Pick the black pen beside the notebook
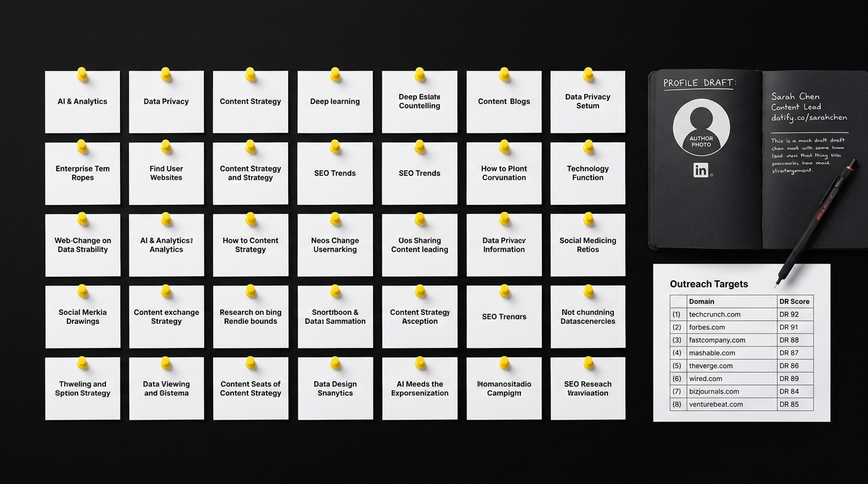The width and height of the screenshot is (868, 484). tap(816, 223)
